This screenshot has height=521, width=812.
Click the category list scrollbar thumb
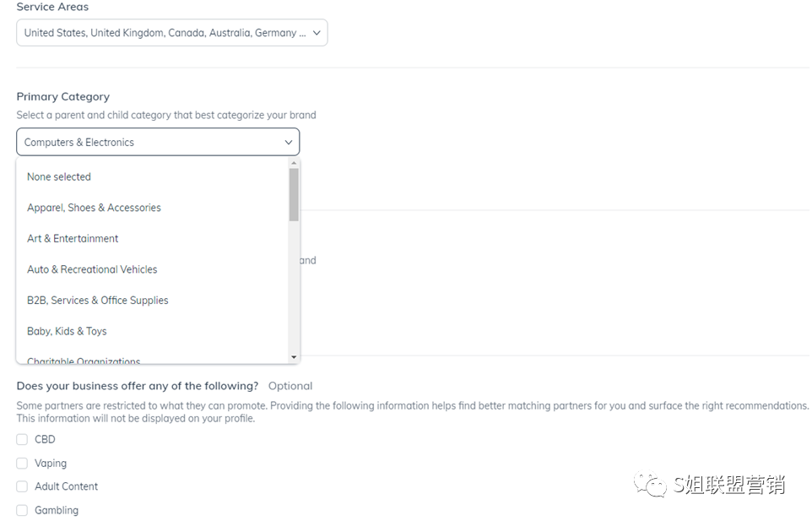294,194
